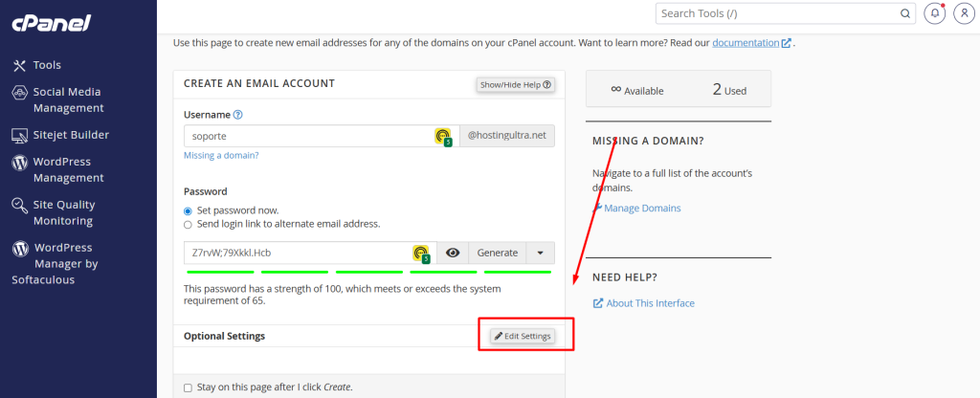Open the user account icon
Viewport: 980px width, 398px height.
[961, 14]
